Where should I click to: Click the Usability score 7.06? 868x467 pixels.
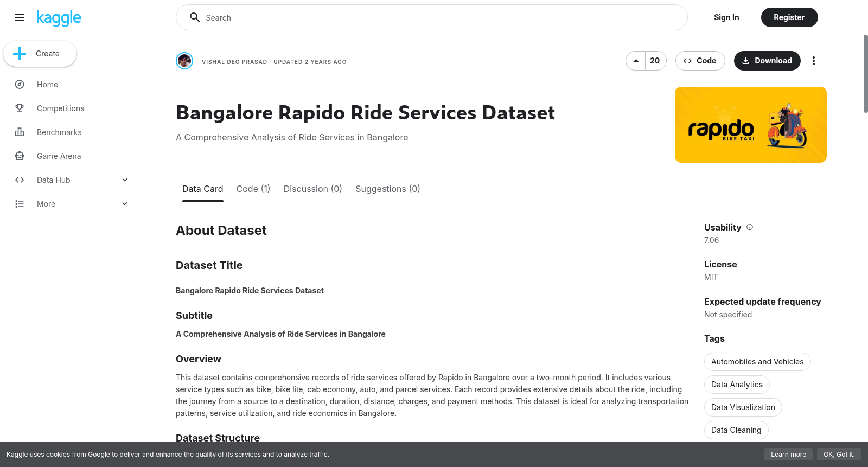711,240
